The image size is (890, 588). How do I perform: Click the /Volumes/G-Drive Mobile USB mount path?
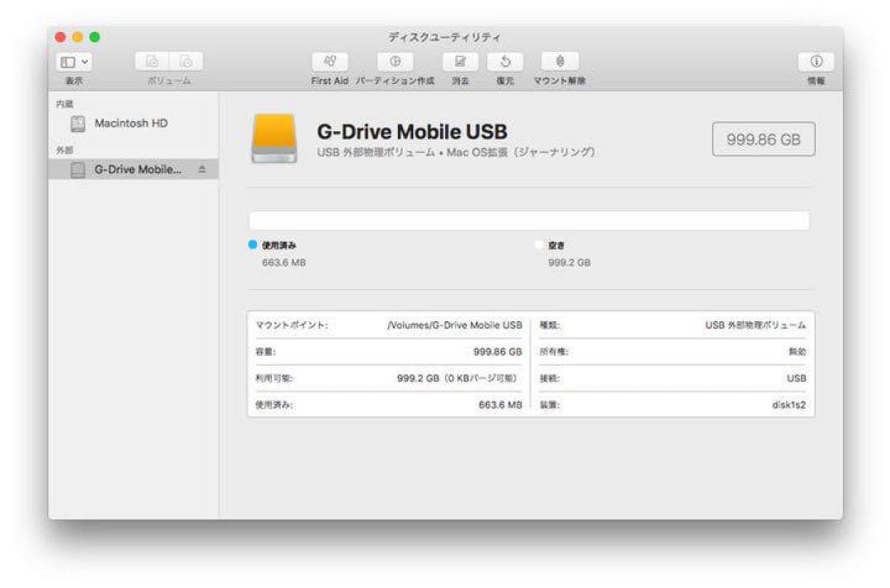(455, 325)
